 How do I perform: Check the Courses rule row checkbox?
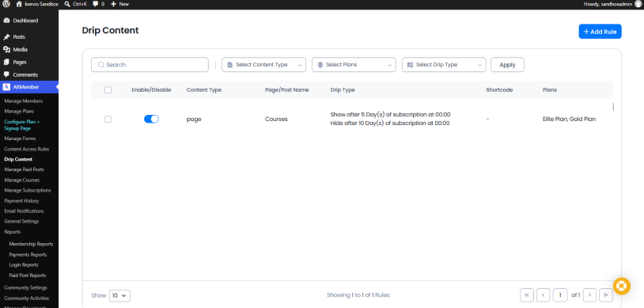click(x=108, y=120)
